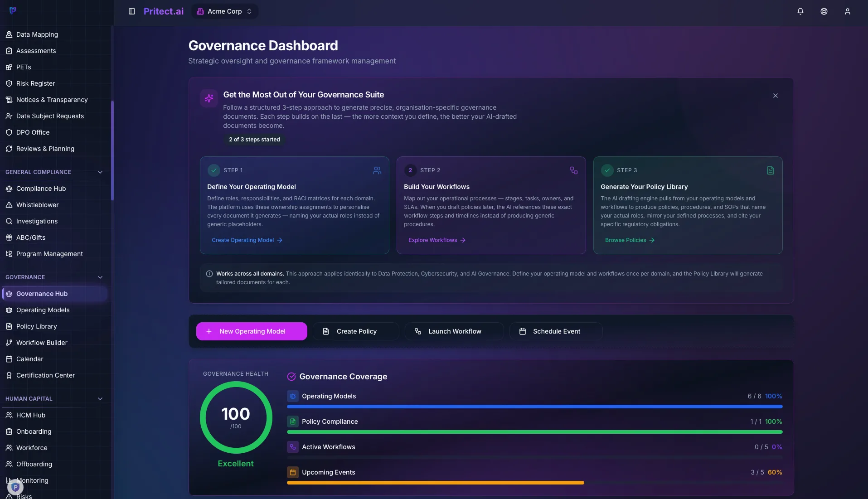The width and height of the screenshot is (868, 499).
Task: Click the sidebar scrollbar
Action: 112,150
